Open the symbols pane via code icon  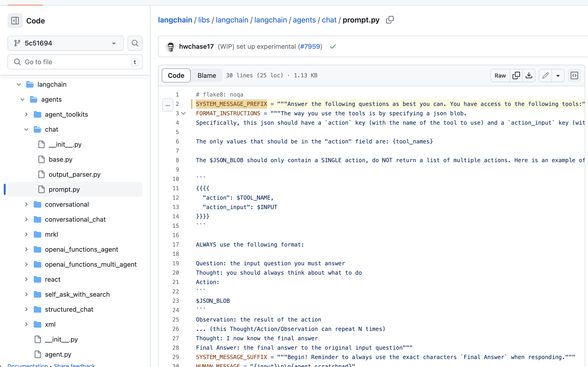(575, 75)
